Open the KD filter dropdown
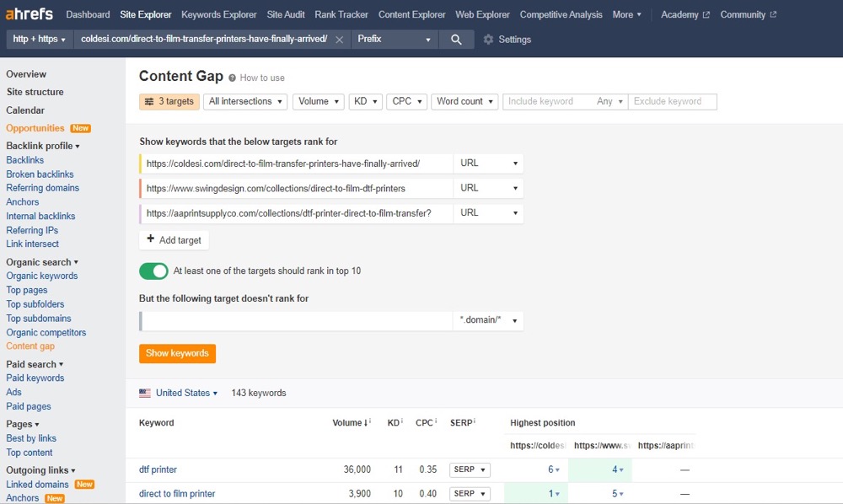Image resolution: width=843 pixels, height=504 pixels. tap(365, 101)
